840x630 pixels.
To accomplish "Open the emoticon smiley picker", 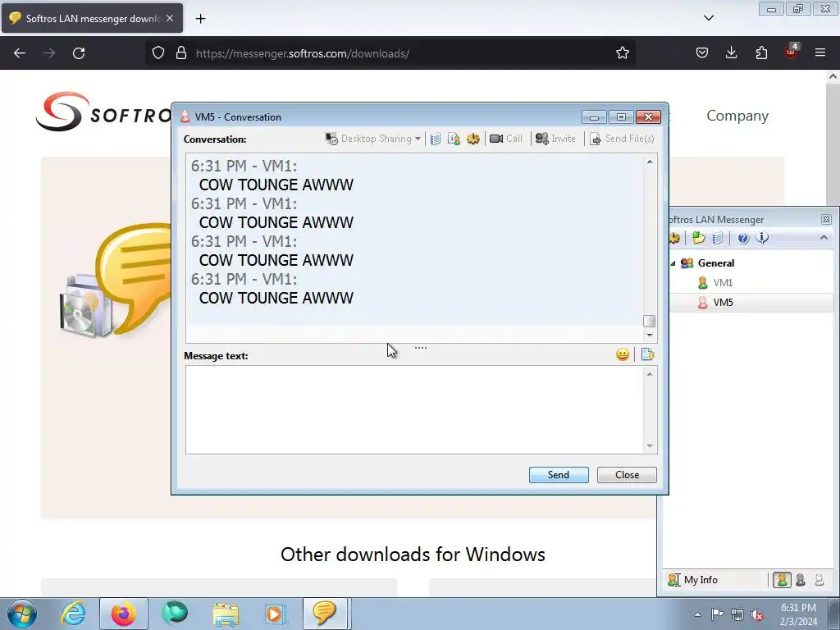I will click(623, 354).
